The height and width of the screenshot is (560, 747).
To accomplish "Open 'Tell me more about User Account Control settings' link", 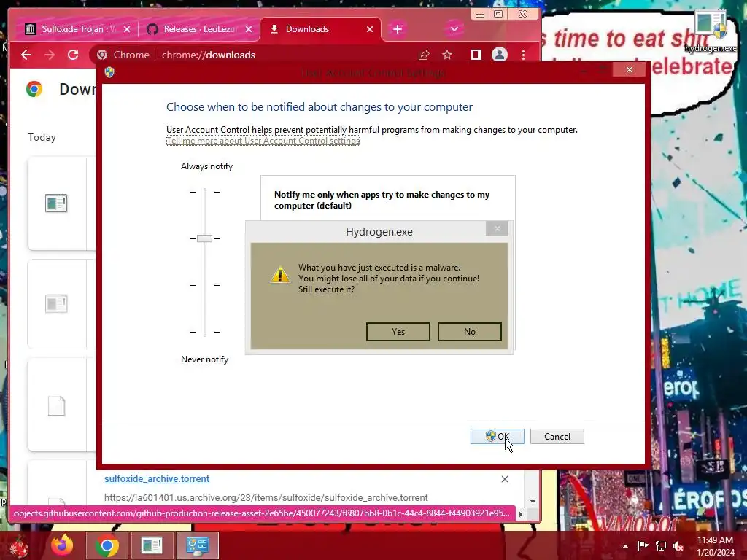I will click(263, 141).
